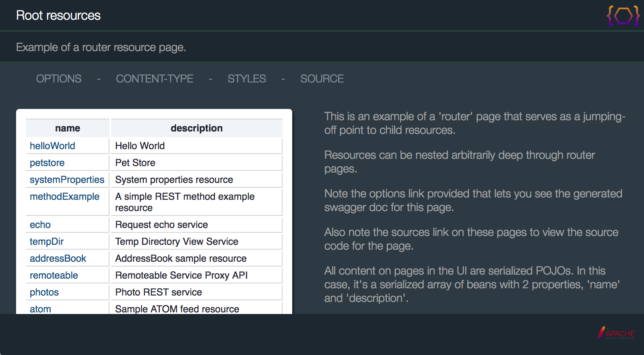The width and height of the screenshot is (644, 355).
Task: Click the Hello World description cell
Action: (140, 146)
